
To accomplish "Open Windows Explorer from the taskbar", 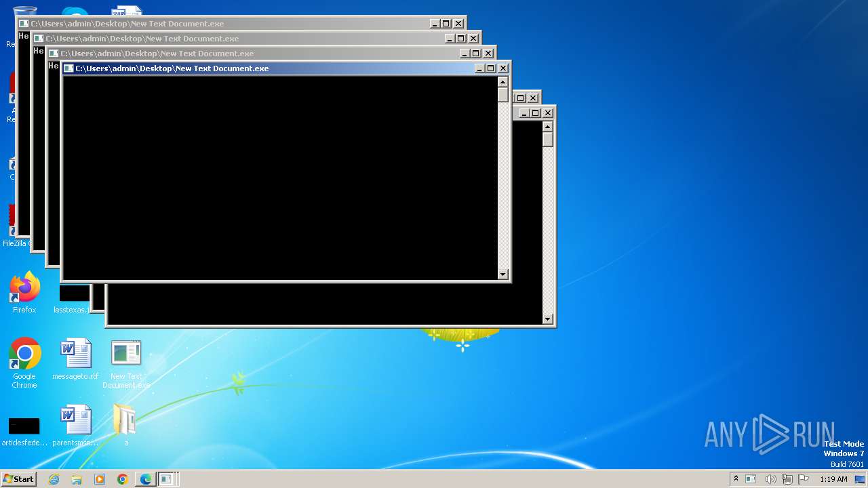I will coord(77,479).
